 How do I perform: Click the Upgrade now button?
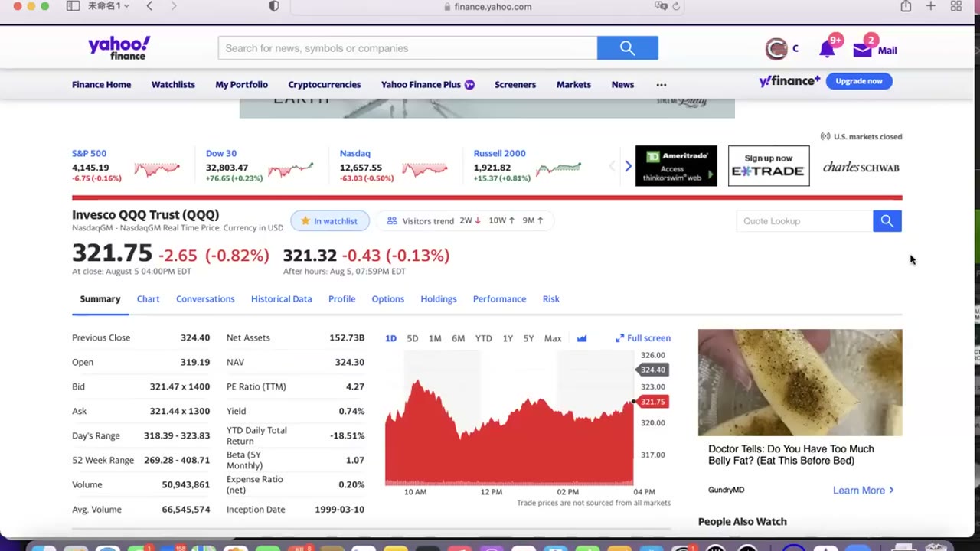click(x=859, y=81)
